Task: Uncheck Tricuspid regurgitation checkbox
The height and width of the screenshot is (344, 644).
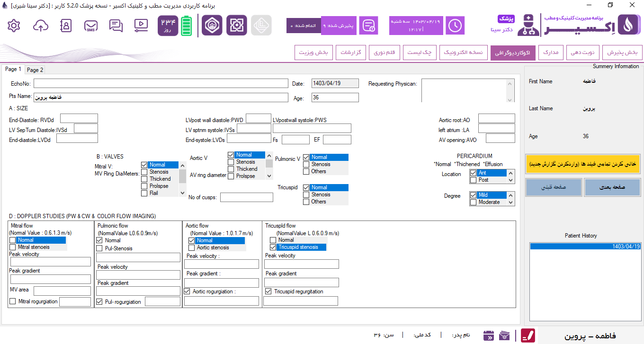Action: (269, 291)
